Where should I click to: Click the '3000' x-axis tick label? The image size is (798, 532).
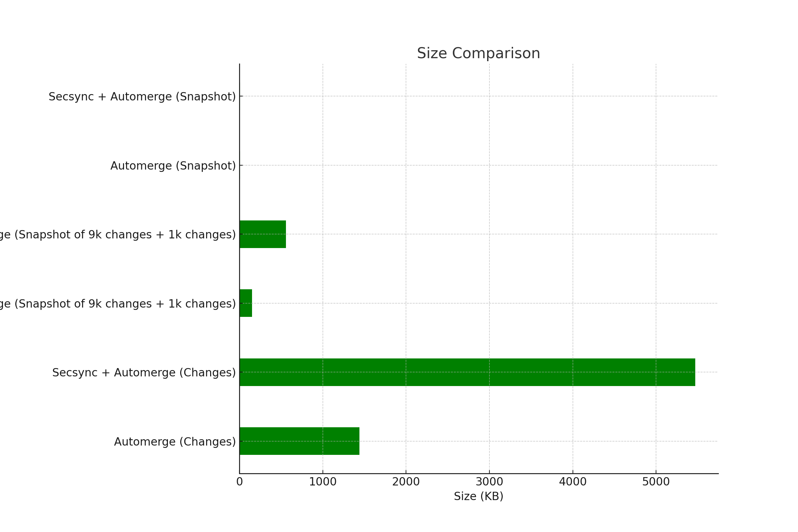pyautogui.click(x=489, y=482)
